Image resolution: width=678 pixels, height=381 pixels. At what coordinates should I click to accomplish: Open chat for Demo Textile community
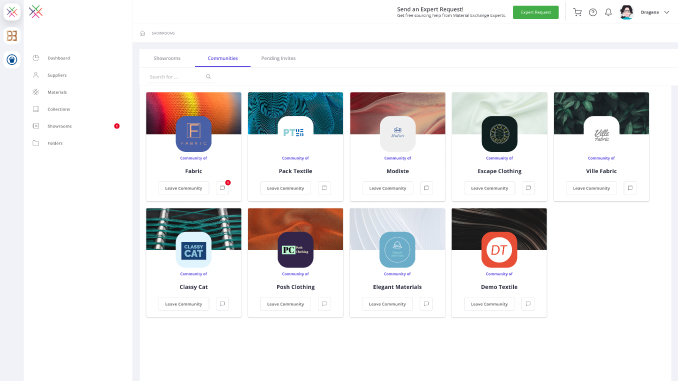pyautogui.click(x=528, y=304)
